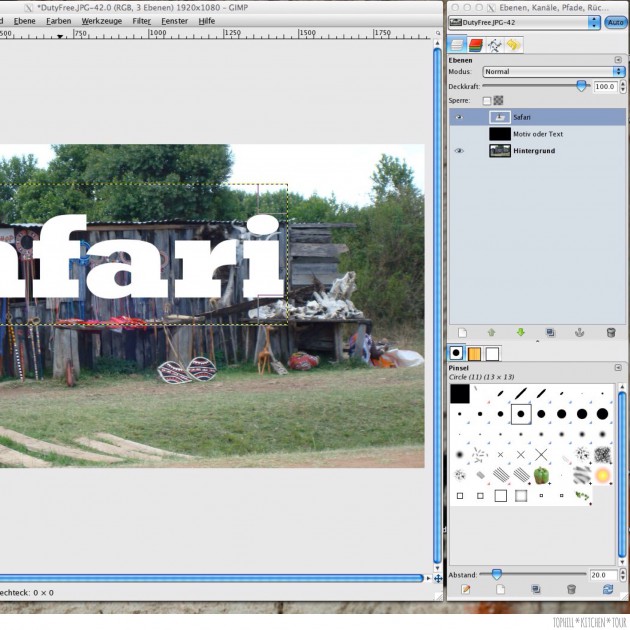Edit brush with the pencil icon
The height and width of the screenshot is (630, 630).
point(466,589)
